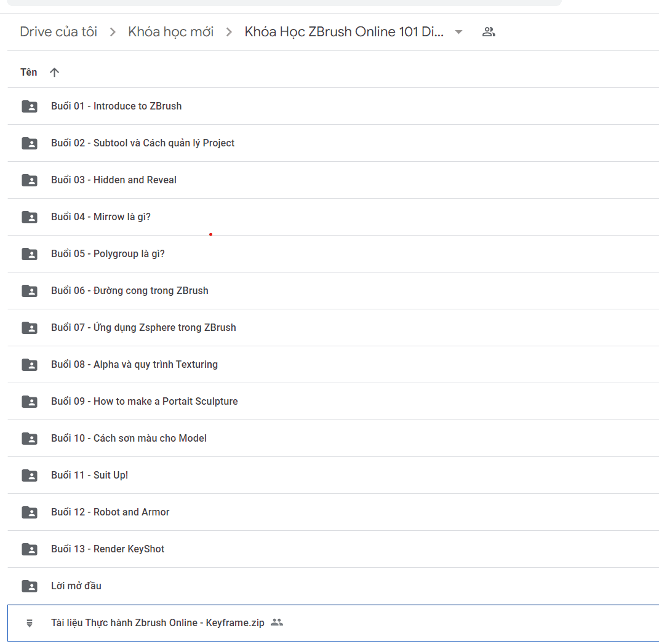Go to Drive của tôi breadcrumb
Image resolution: width=659 pixels, height=644 pixels.
(x=58, y=32)
